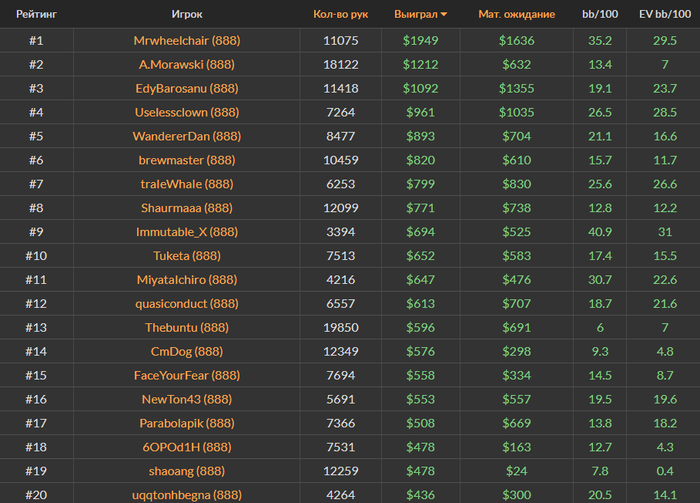This screenshot has height=503, width=700.
Task: Sort by the Выиграл column header
Action: [x=420, y=14]
